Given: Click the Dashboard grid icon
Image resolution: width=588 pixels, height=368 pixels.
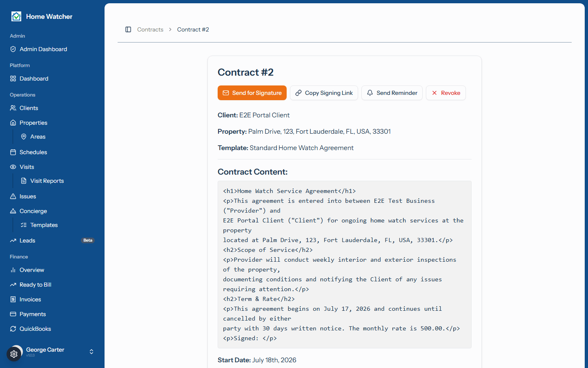Looking at the screenshot, I should click(x=13, y=79).
